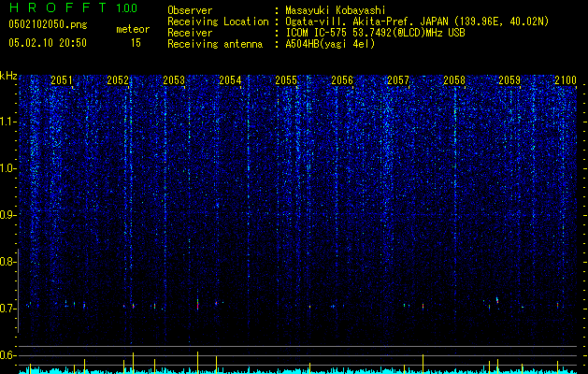The width and height of the screenshot is (588, 374).
Task: Click the 2055 time axis marker
Action: [286, 80]
